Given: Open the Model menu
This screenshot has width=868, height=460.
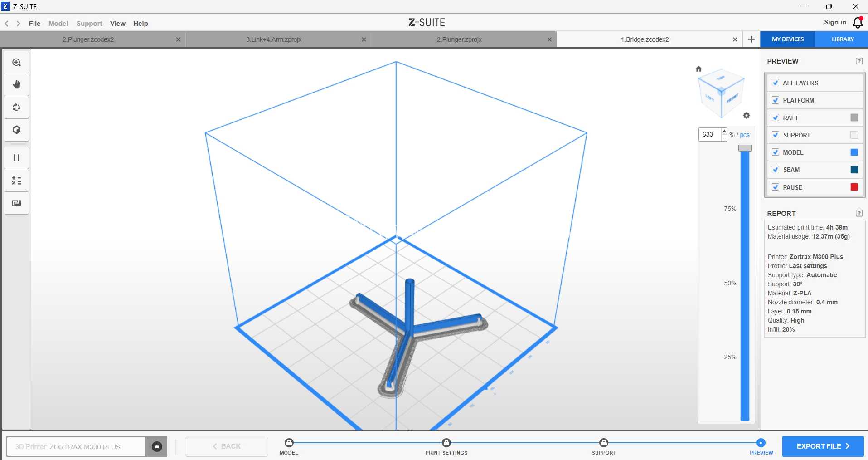Looking at the screenshot, I should [x=58, y=24].
